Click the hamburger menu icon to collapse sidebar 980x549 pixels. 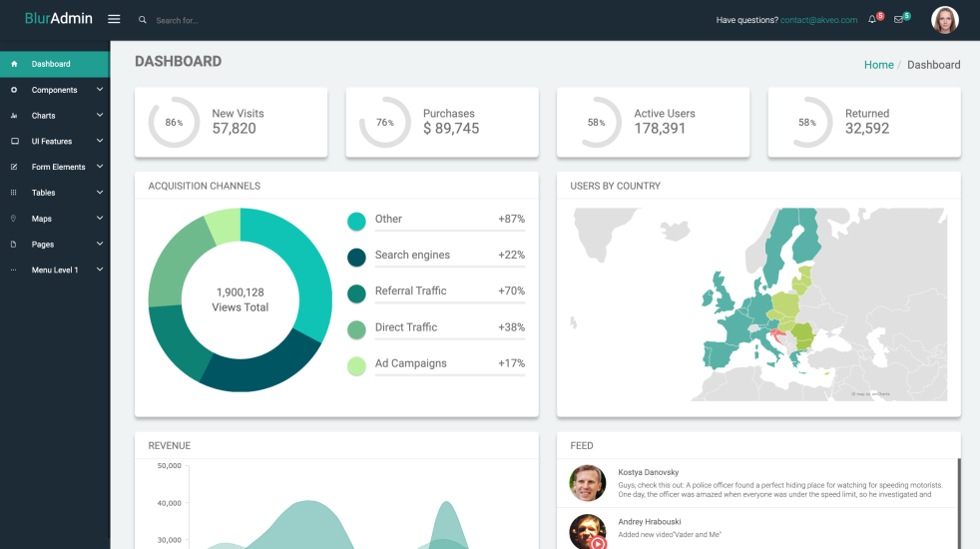114,19
